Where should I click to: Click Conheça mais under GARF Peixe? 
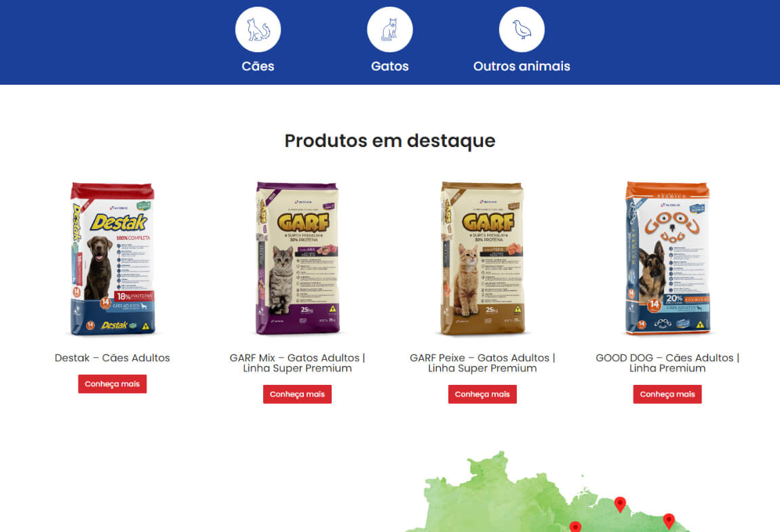pos(482,394)
